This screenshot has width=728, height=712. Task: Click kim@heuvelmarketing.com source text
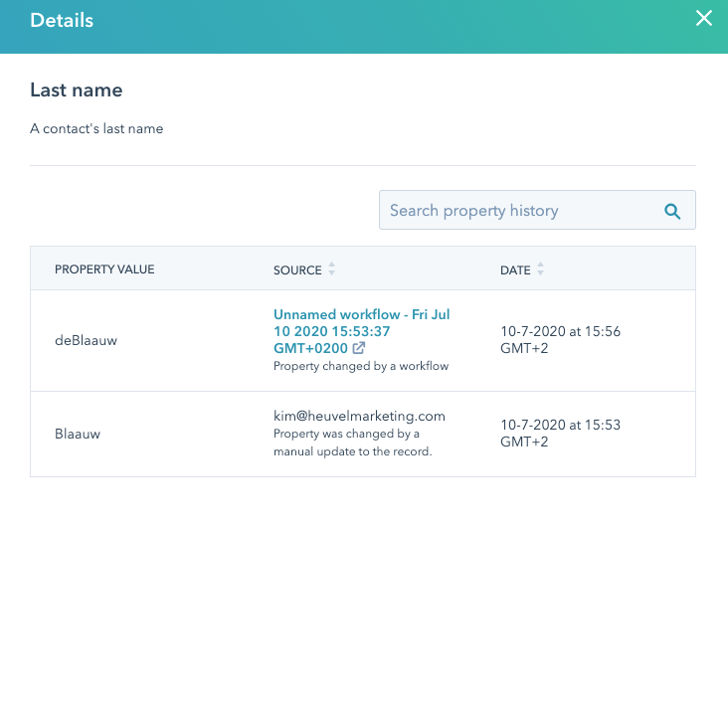click(x=359, y=416)
